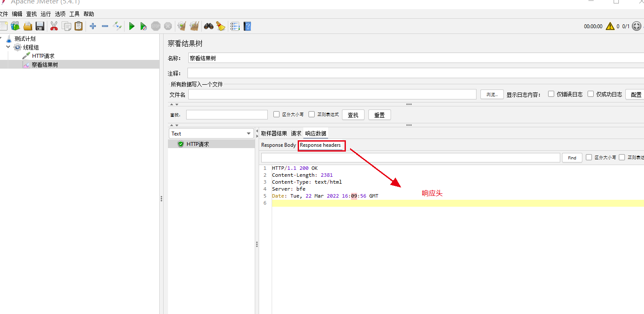Click the response search field beside Find
The width and height of the screenshot is (644, 314).
[411, 158]
